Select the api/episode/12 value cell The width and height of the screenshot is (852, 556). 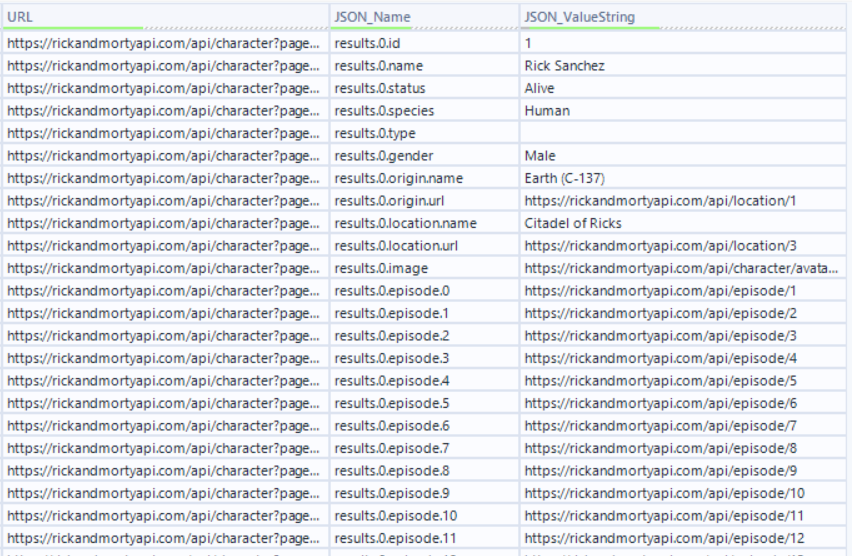(683, 539)
